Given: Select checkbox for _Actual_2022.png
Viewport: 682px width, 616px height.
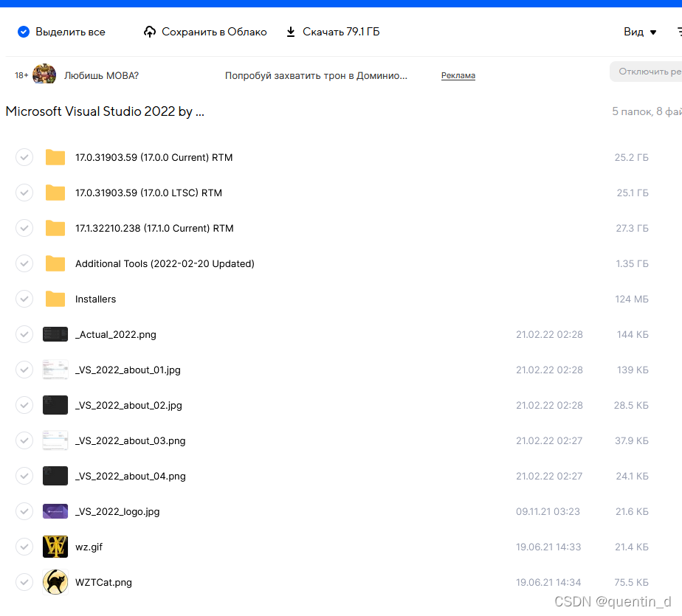Looking at the screenshot, I should click(24, 334).
